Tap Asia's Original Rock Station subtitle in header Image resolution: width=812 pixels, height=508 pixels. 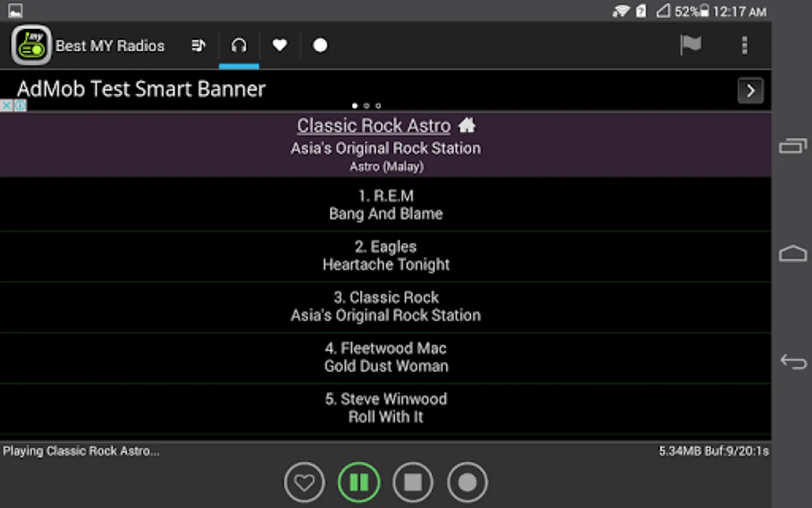(x=386, y=148)
